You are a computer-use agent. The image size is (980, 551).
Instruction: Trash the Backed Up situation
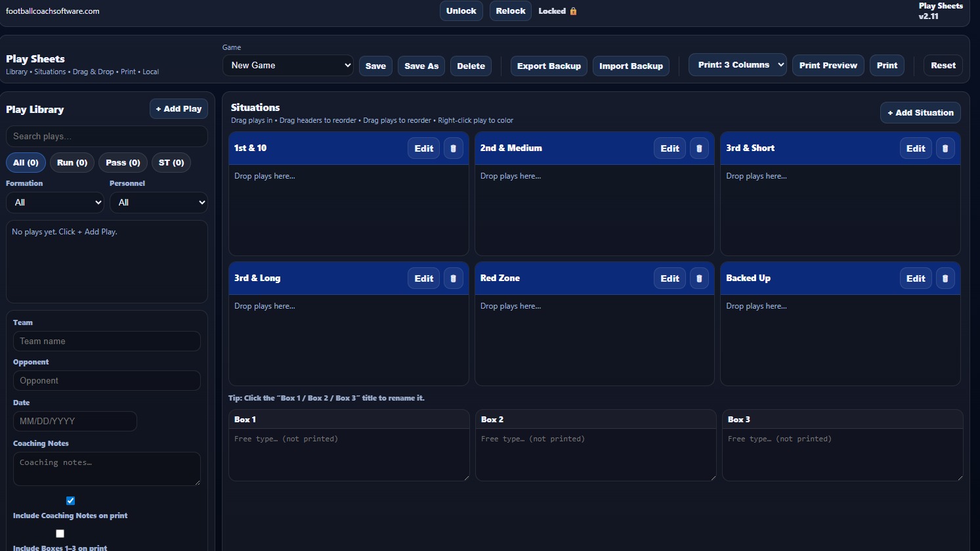945,278
